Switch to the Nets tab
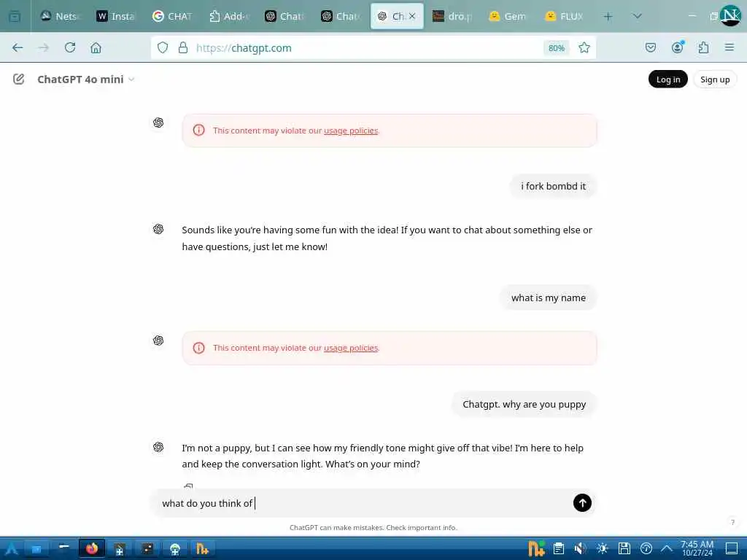Viewport: 747px width, 560px height. [x=60, y=16]
